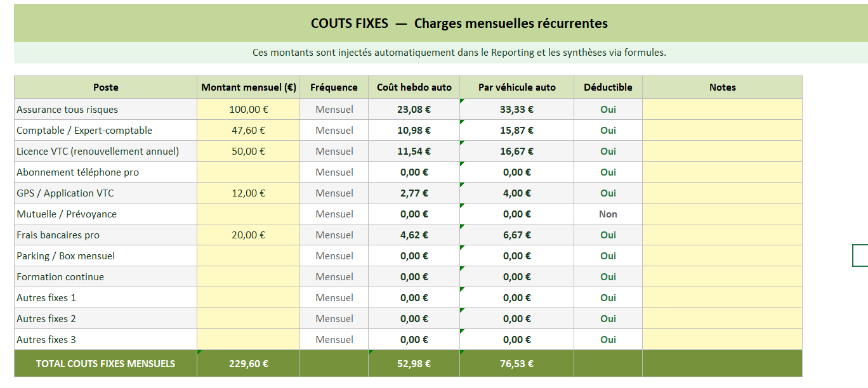Screen dimensions: 868x388
Task: Click the 'Fréquence' column header
Action: 334,87
